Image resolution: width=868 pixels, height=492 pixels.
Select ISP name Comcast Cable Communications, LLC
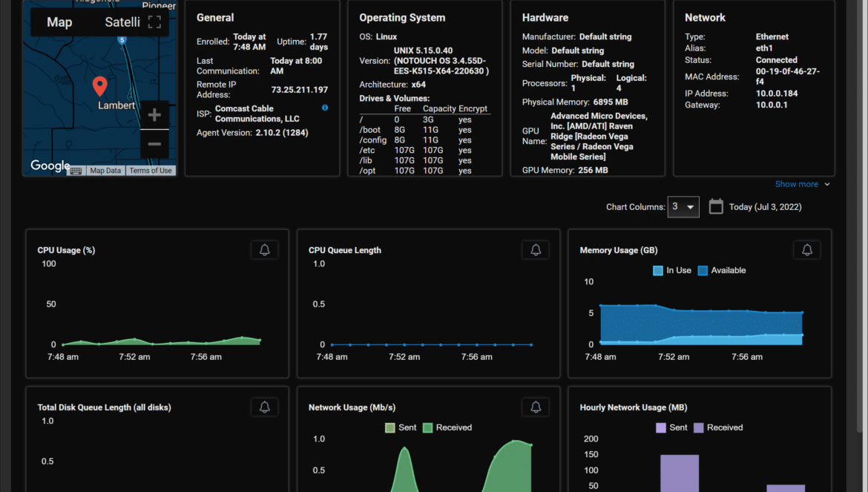point(257,114)
